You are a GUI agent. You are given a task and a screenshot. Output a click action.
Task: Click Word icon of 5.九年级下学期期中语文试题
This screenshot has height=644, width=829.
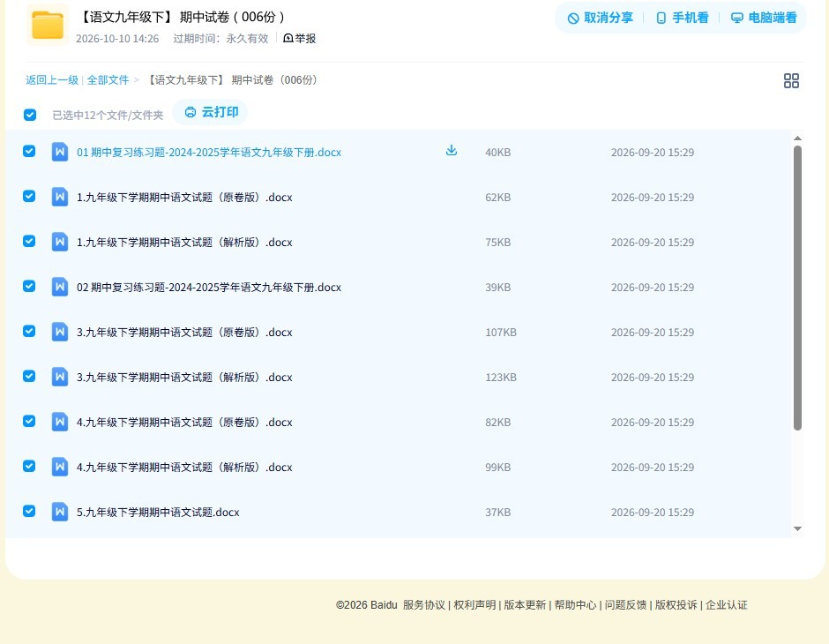[x=60, y=512]
